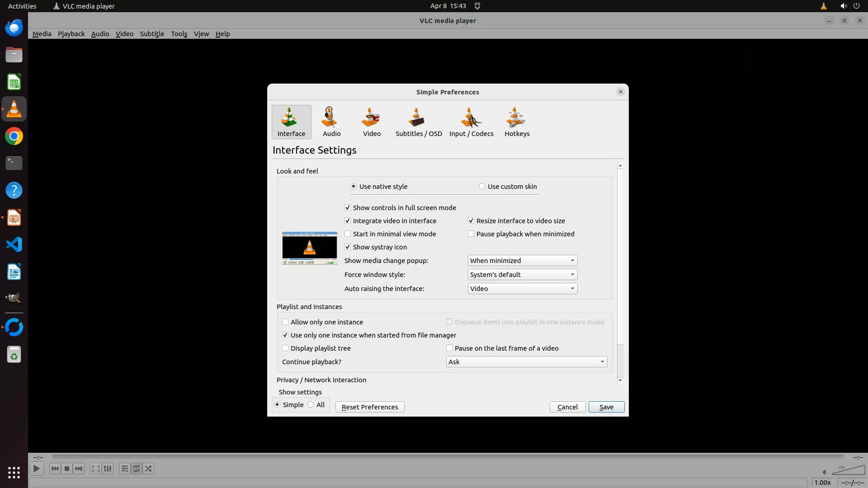Open the Playback menu
This screenshot has height=488, width=868.
(x=71, y=34)
